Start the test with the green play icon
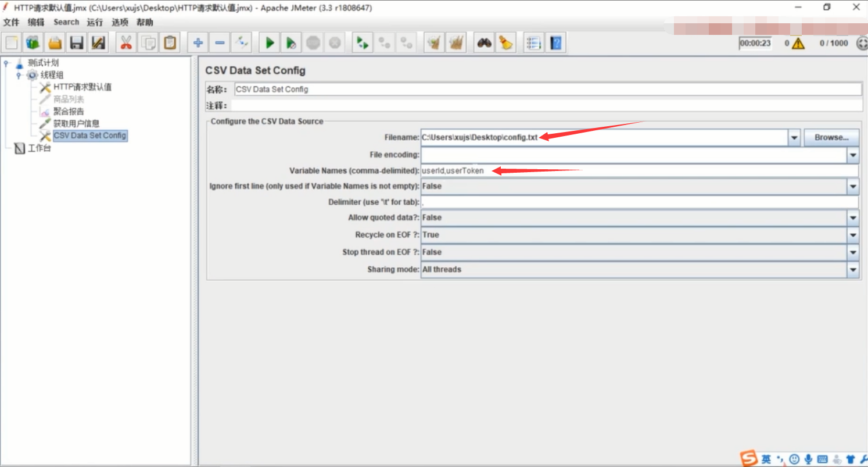Image resolution: width=868 pixels, height=467 pixels. (270, 42)
